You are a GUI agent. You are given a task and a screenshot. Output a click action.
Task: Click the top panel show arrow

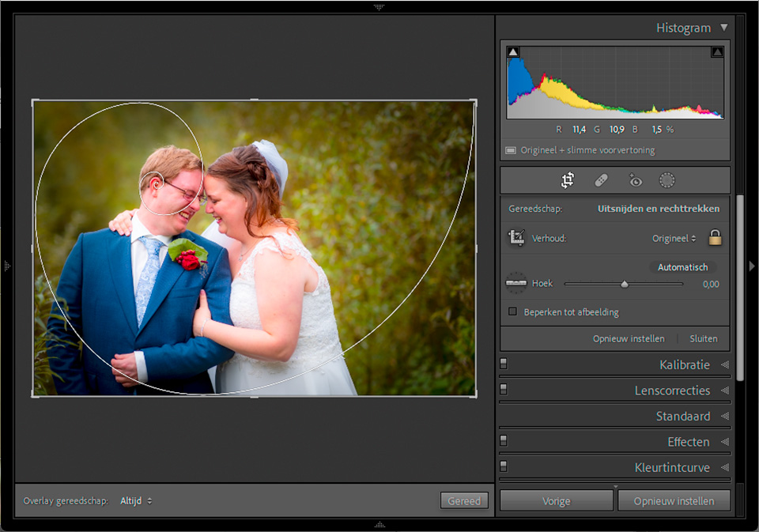(379, 7)
